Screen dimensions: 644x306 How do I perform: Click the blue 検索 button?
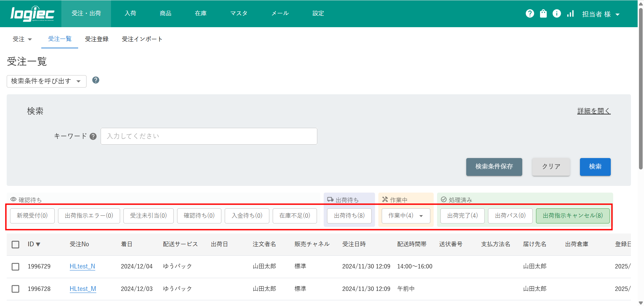click(595, 167)
